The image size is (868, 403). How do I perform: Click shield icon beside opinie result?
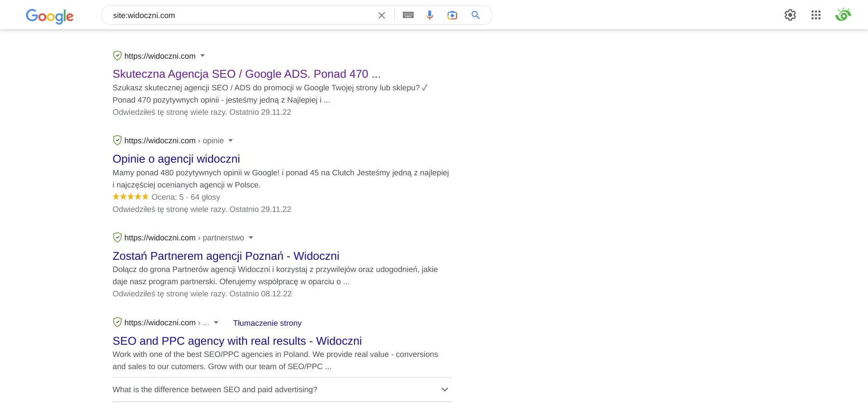pyautogui.click(x=117, y=140)
